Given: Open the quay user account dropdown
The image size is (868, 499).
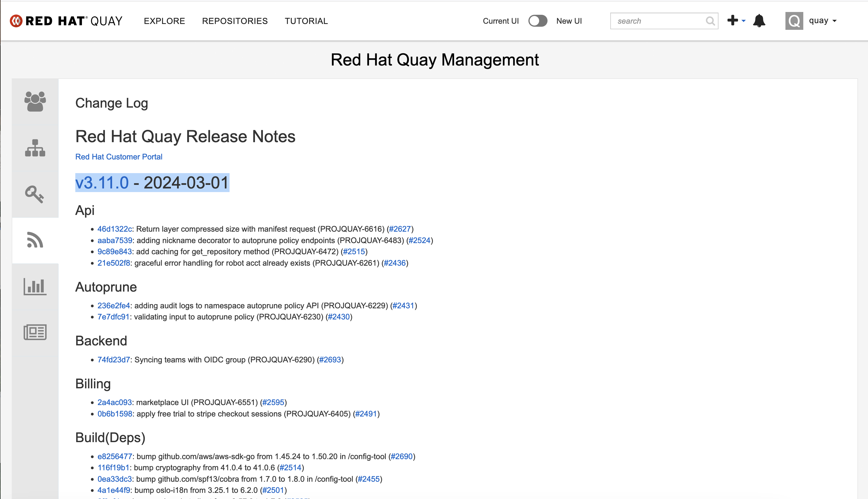Looking at the screenshot, I should click(x=823, y=21).
